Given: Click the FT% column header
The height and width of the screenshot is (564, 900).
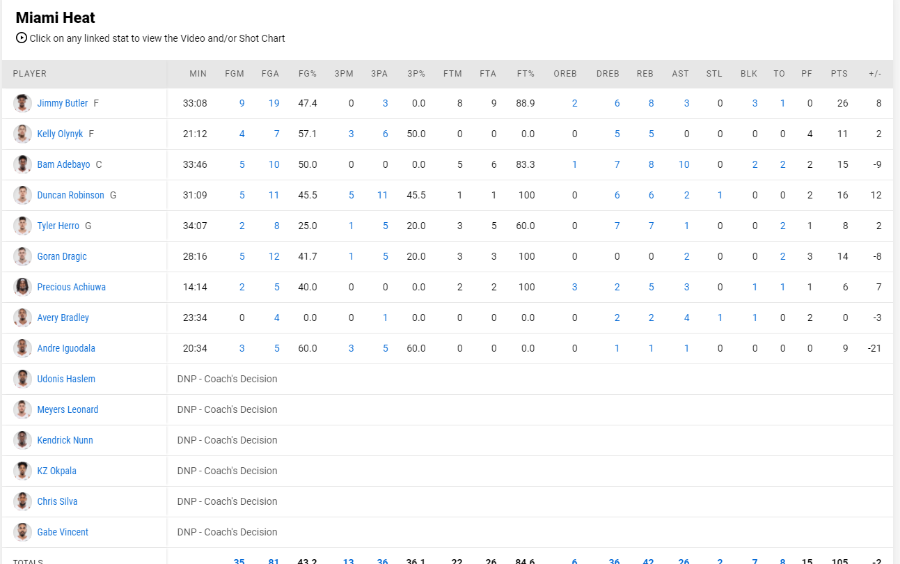Looking at the screenshot, I should point(525,73).
